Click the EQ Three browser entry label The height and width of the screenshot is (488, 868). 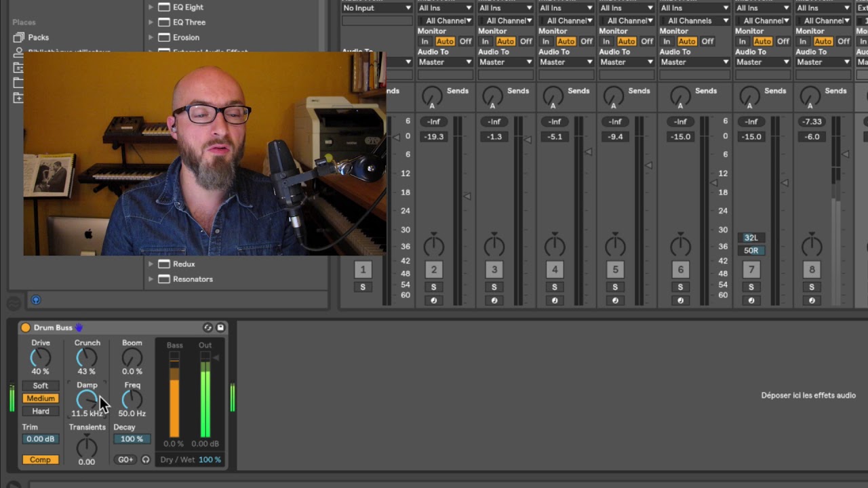(189, 22)
